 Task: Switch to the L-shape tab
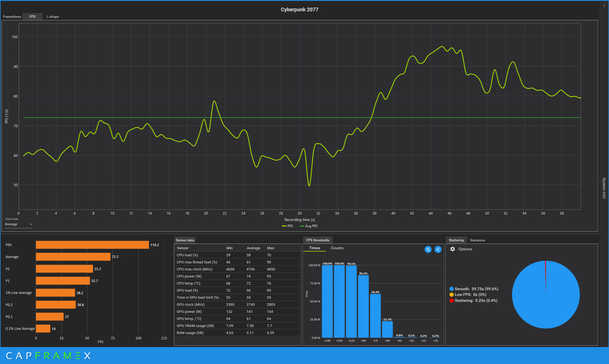click(x=53, y=17)
